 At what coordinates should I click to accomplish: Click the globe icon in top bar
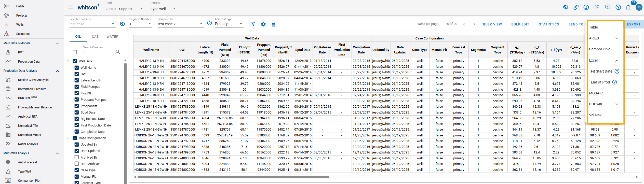[566, 7]
